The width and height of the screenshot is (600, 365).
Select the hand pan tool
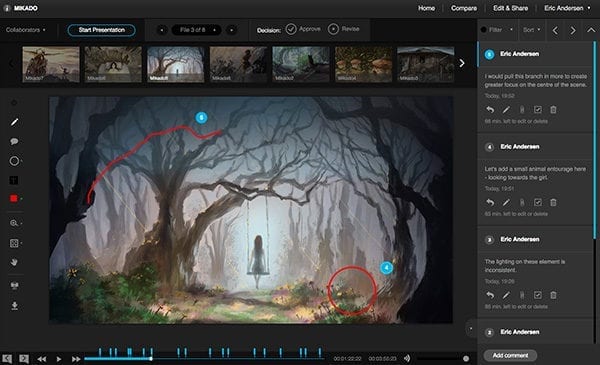coord(14,262)
